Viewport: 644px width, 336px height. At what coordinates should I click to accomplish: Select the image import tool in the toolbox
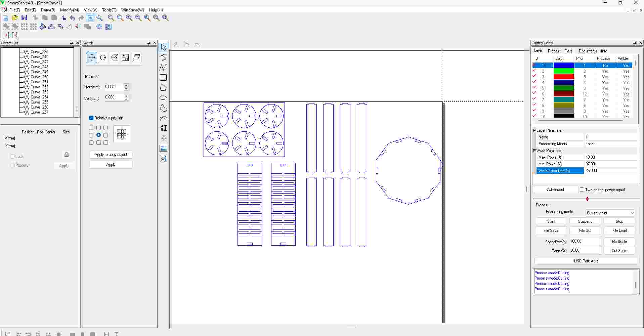pyautogui.click(x=163, y=148)
